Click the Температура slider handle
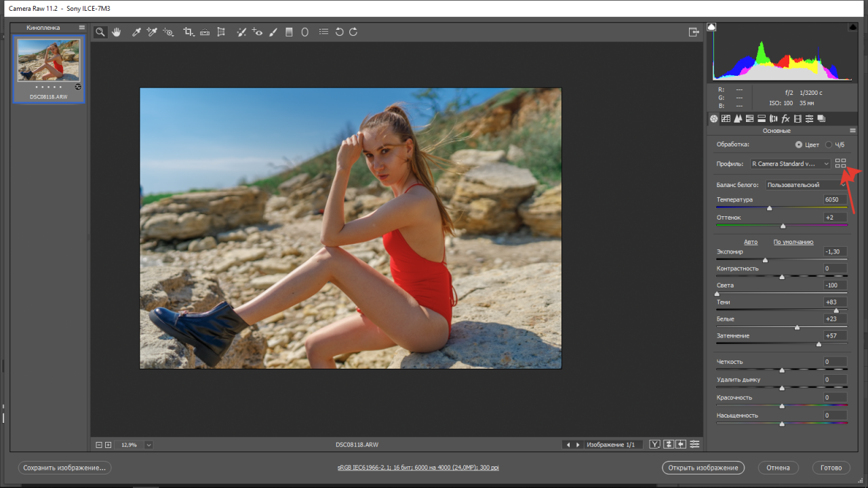 tap(769, 208)
